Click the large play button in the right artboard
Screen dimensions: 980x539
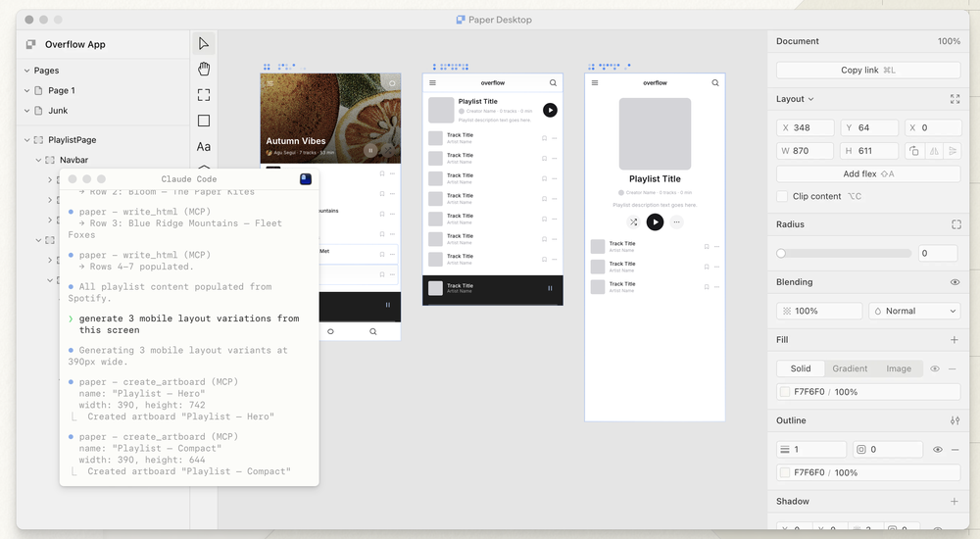(x=655, y=222)
